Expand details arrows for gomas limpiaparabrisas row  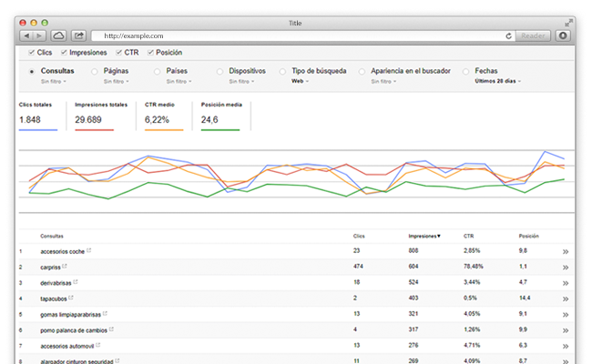pyautogui.click(x=566, y=315)
